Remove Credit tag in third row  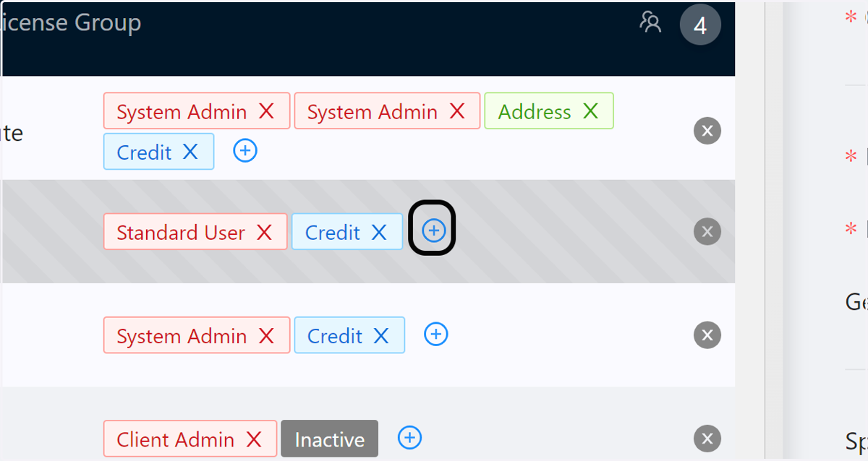[381, 335]
